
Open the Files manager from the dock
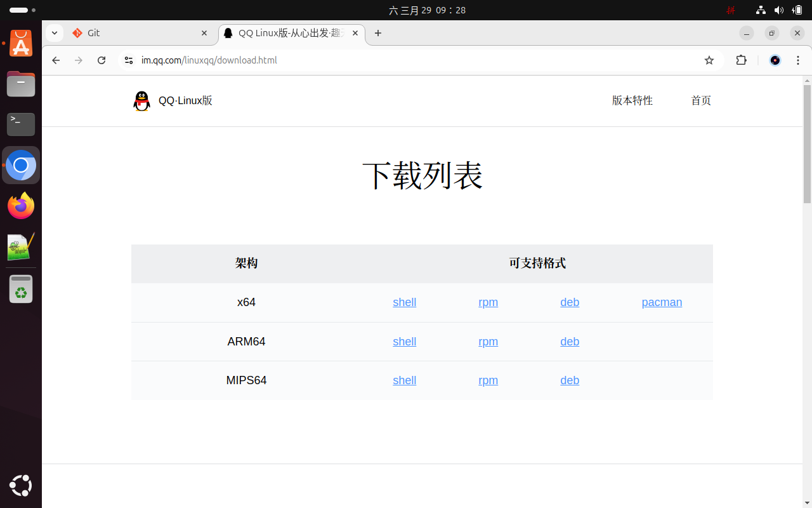[x=21, y=84]
